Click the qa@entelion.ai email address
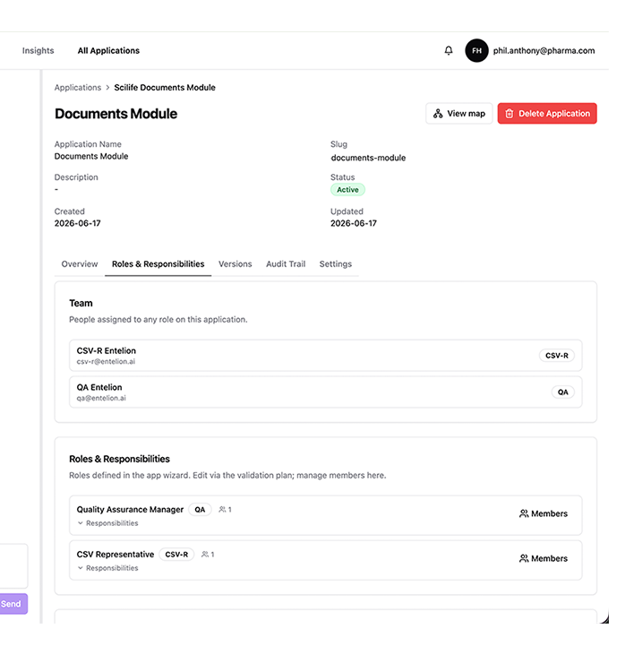This screenshot has width=634, height=672. click(101, 398)
